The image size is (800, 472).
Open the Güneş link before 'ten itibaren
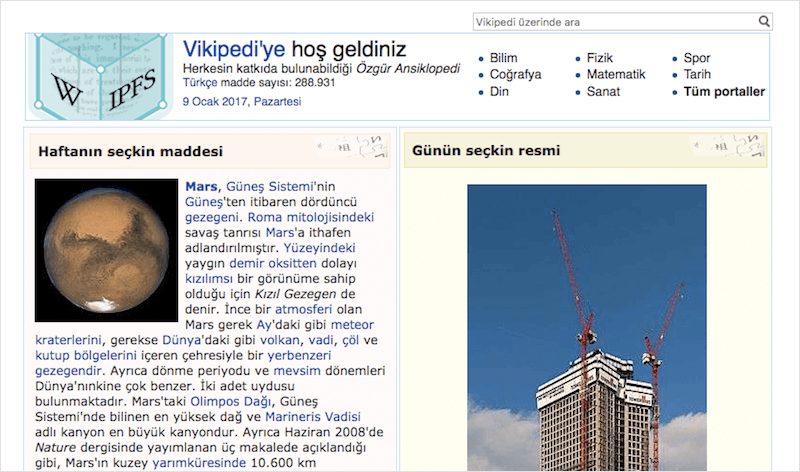point(204,202)
